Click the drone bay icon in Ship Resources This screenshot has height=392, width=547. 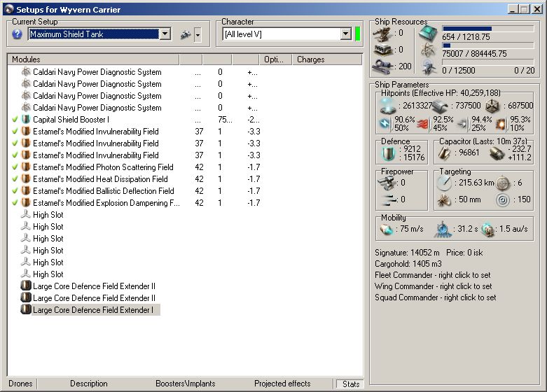point(429,66)
